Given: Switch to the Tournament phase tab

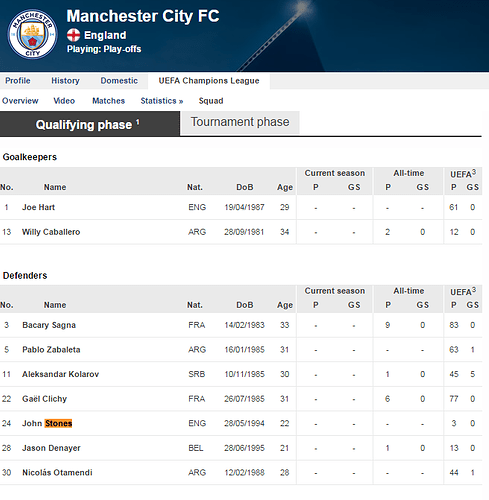Looking at the screenshot, I should [x=240, y=122].
